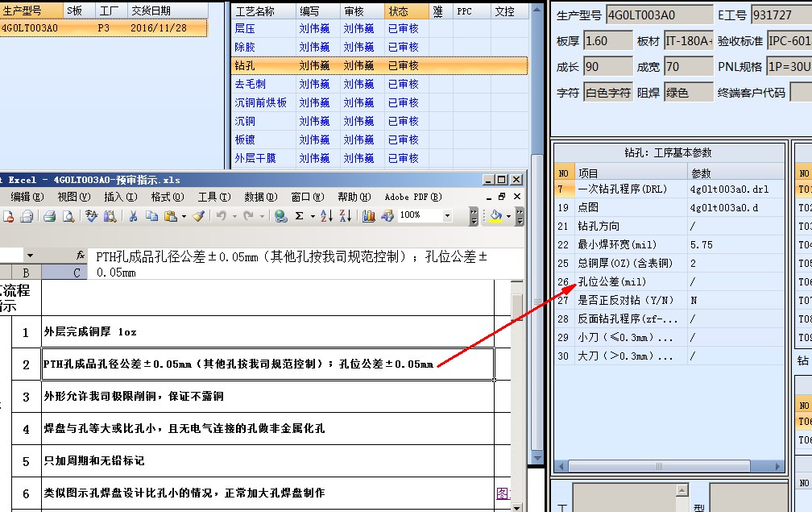The width and height of the screenshot is (812, 512).
Task: Click the 生产型号 input field
Action: tap(659, 15)
